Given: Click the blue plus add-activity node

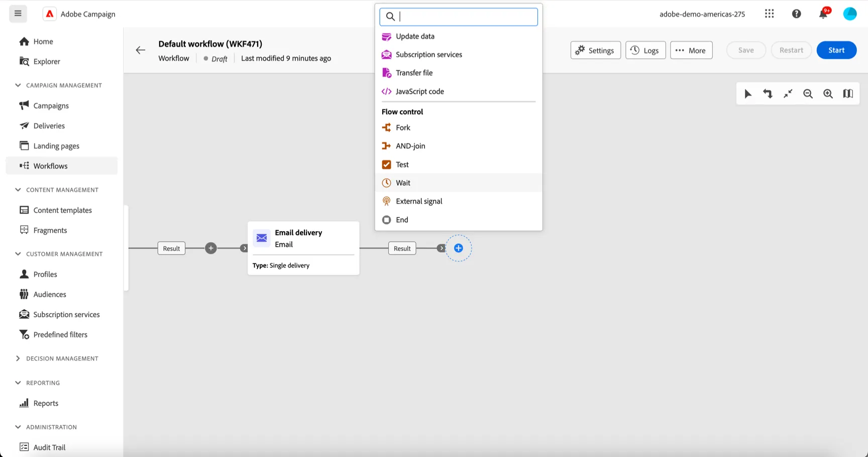Looking at the screenshot, I should pyautogui.click(x=459, y=248).
